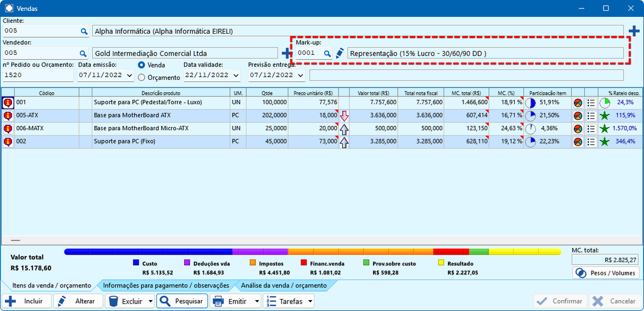This screenshot has height=311, width=644.
Task: Click the Descrição produto column header
Action: coord(161,93)
